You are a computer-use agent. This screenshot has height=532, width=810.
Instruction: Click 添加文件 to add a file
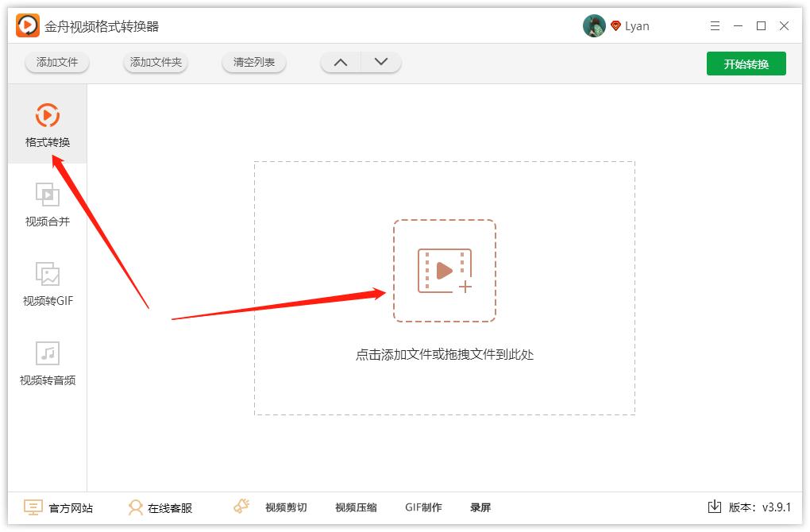pyautogui.click(x=56, y=63)
